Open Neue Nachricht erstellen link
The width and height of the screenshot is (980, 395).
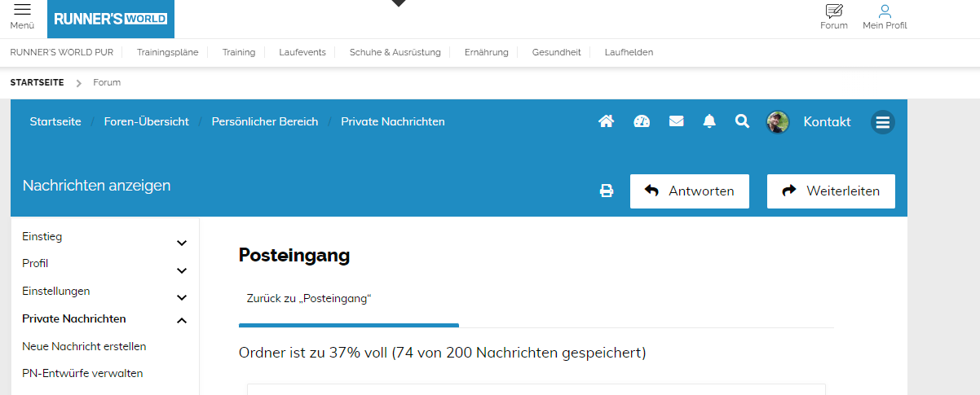click(84, 346)
